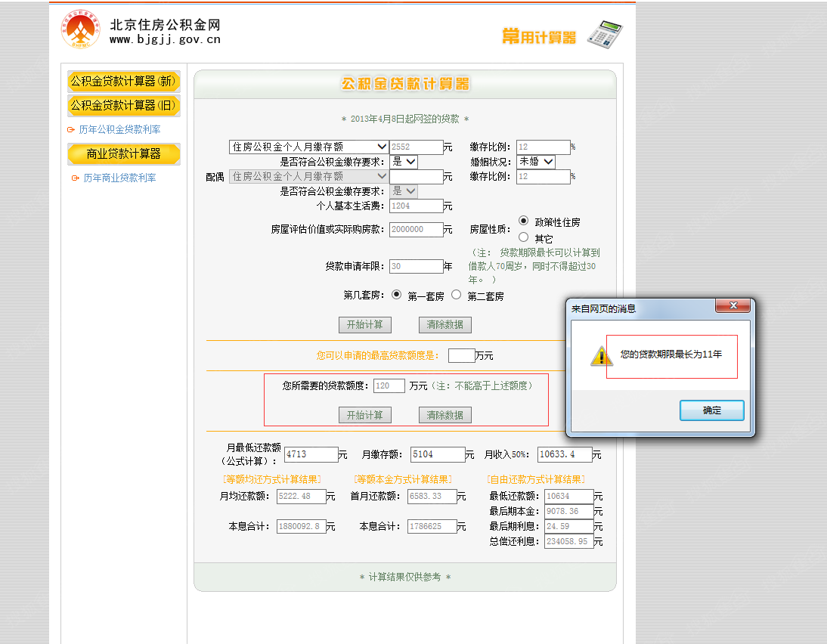Open the 公积金贷款计算器(新) menu item
The image size is (827, 644).
coord(123,82)
